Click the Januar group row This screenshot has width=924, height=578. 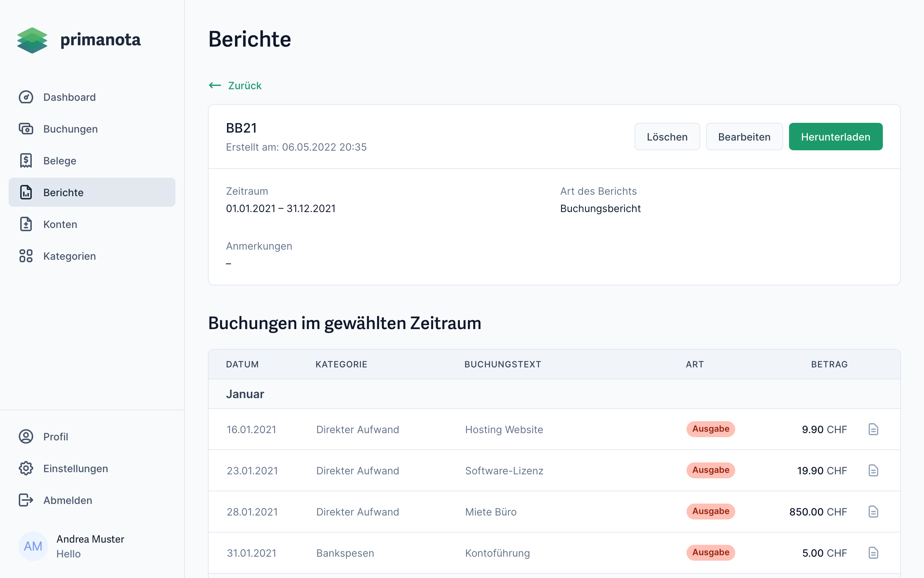coord(554,394)
